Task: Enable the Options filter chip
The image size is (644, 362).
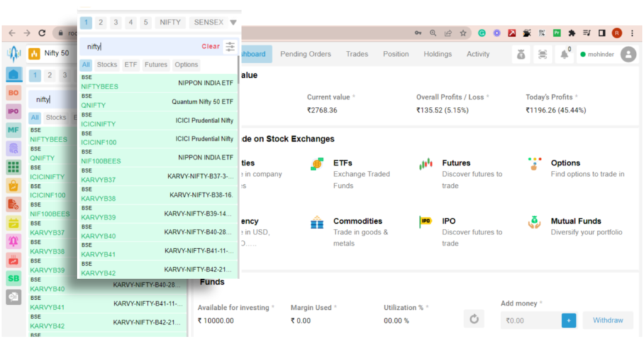Action: 186,64
